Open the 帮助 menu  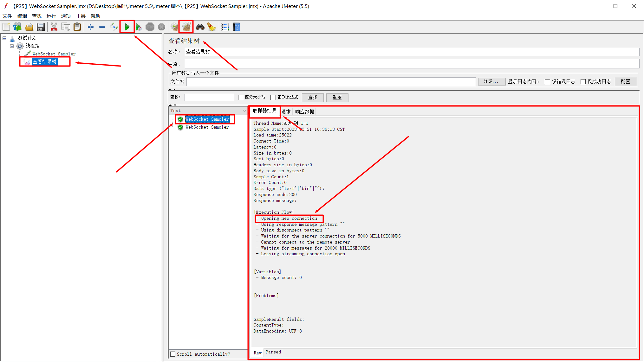click(95, 16)
